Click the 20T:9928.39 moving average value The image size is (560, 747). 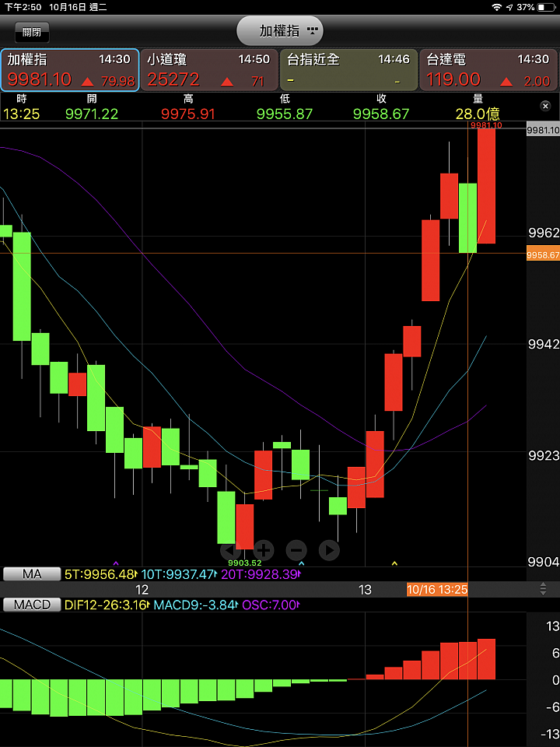click(x=261, y=574)
